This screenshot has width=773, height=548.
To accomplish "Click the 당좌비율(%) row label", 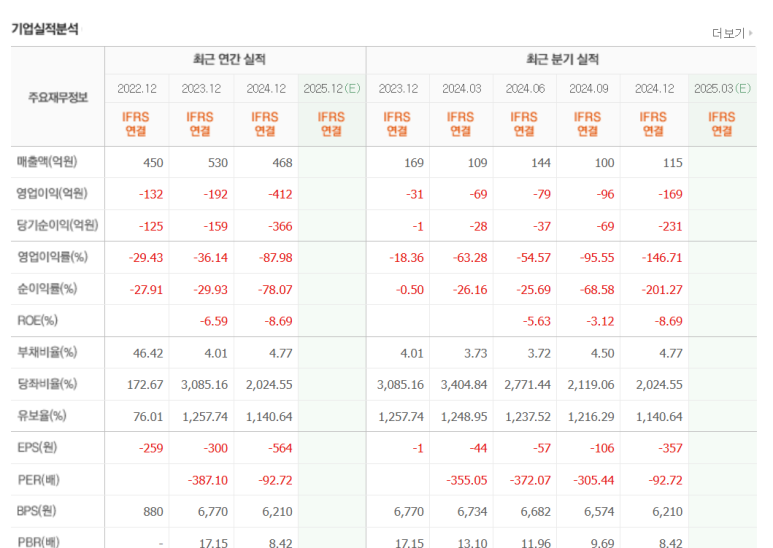I will (x=47, y=384).
